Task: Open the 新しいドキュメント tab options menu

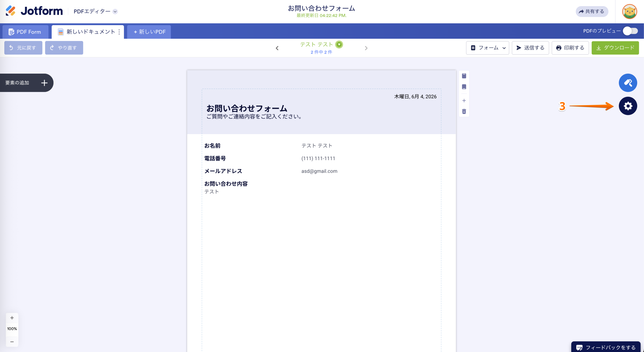Action: [x=119, y=32]
